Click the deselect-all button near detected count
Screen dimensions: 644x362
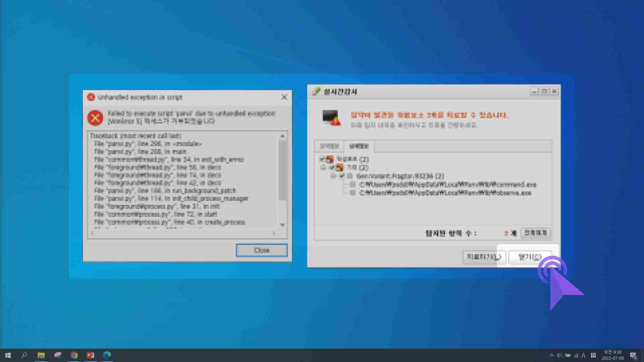click(x=536, y=233)
